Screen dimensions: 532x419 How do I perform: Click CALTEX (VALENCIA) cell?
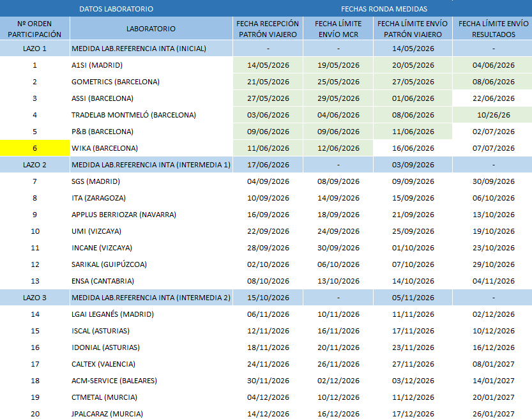[151, 364]
